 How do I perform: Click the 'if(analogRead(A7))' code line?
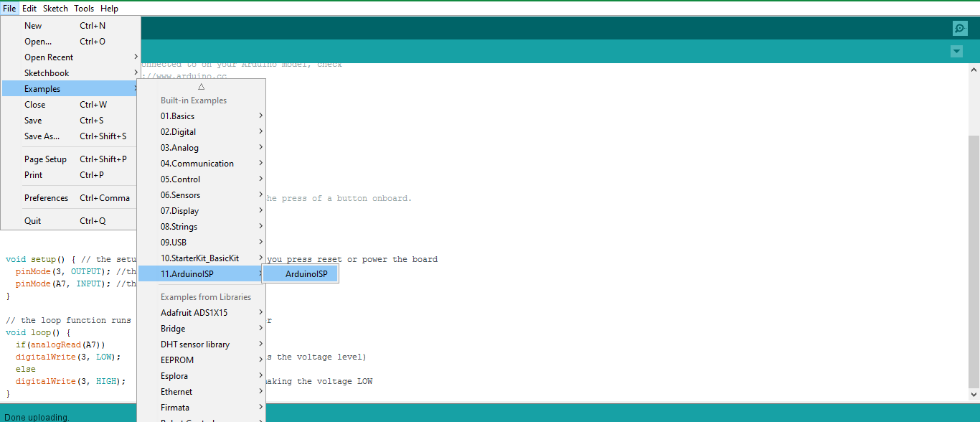(x=60, y=345)
